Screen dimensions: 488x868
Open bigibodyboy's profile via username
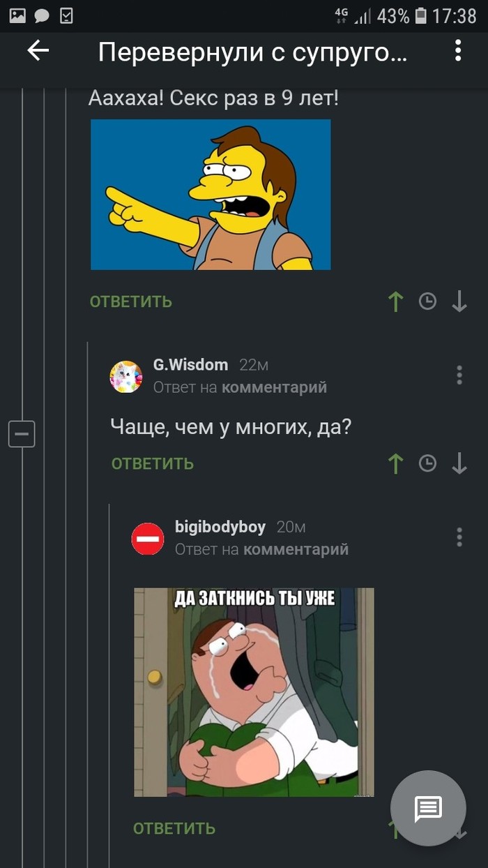coord(220,527)
